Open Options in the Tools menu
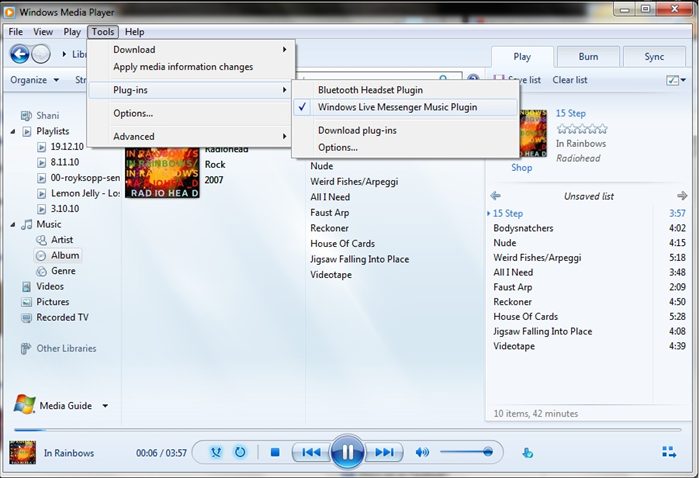699x478 pixels. (x=192, y=113)
